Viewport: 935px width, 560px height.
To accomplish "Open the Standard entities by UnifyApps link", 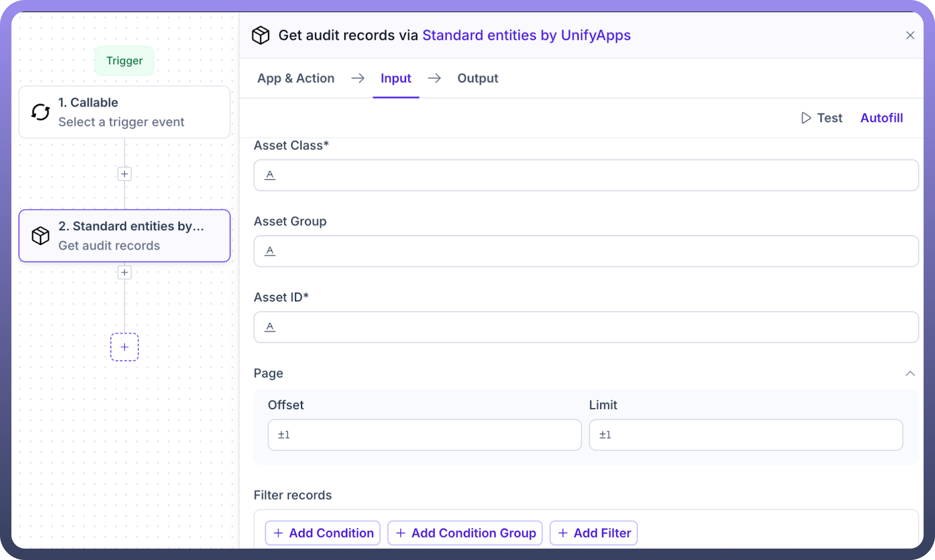I will click(x=527, y=35).
